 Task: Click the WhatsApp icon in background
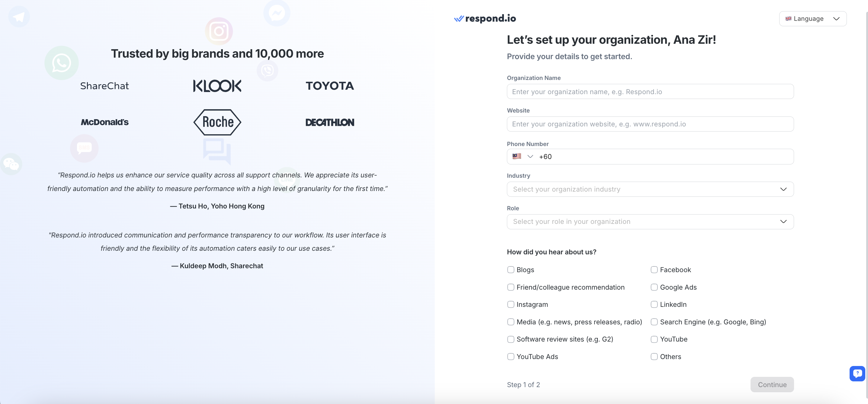[x=61, y=63]
